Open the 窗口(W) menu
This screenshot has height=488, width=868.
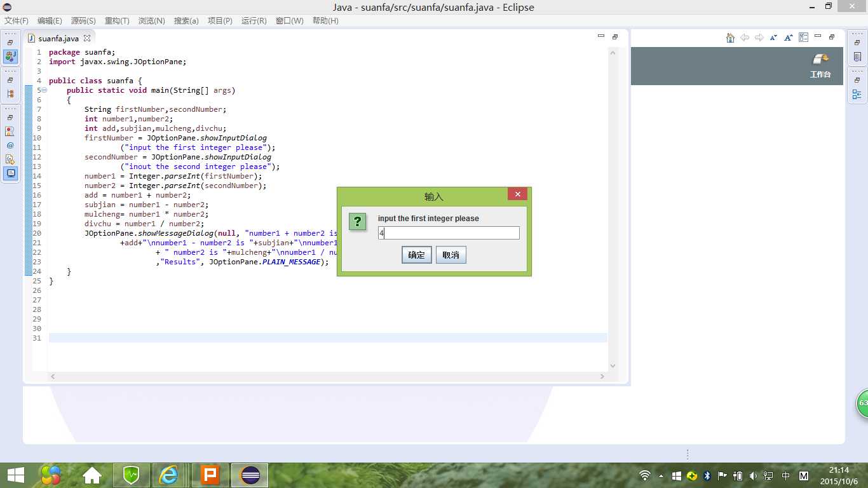click(289, 20)
